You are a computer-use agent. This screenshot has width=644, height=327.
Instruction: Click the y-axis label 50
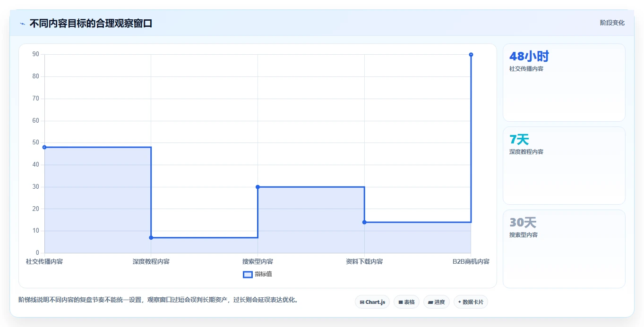35,143
